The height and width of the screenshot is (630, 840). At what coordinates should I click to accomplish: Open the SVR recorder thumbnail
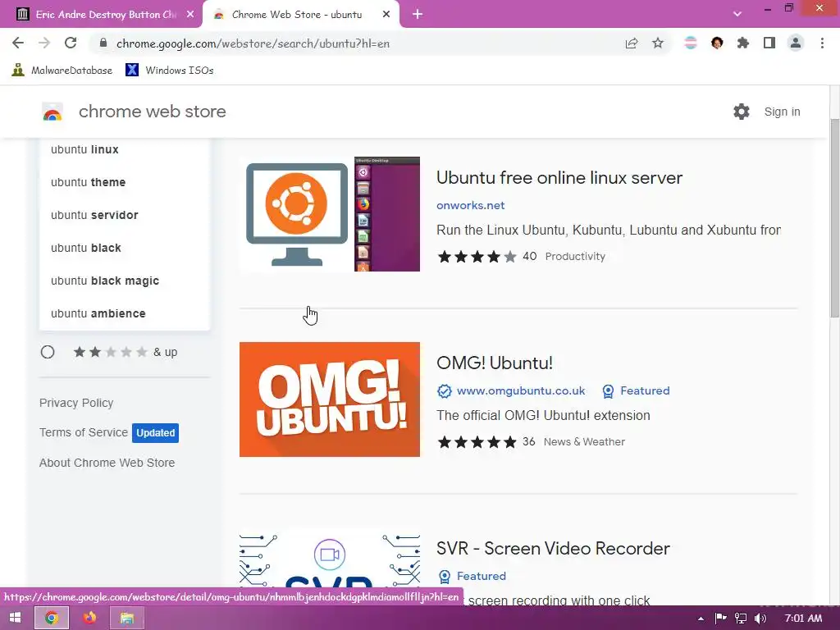(330, 559)
